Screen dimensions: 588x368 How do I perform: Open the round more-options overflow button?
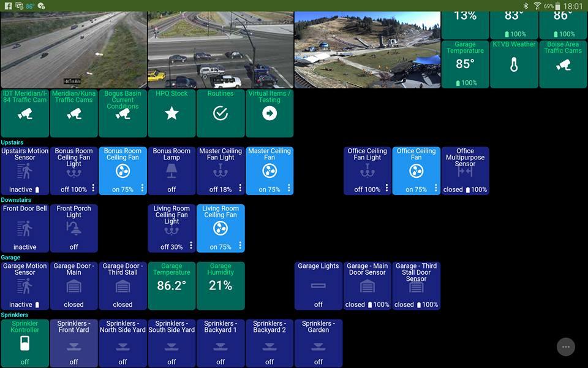pyautogui.click(x=566, y=347)
